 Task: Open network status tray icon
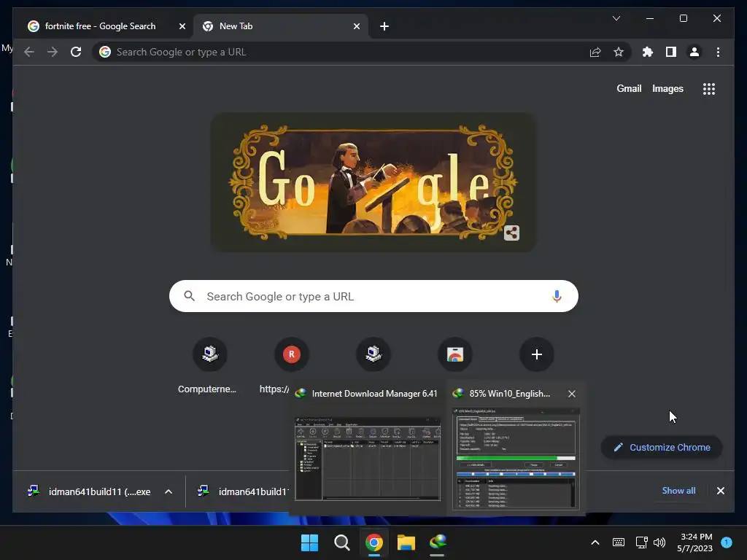click(x=641, y=542)
